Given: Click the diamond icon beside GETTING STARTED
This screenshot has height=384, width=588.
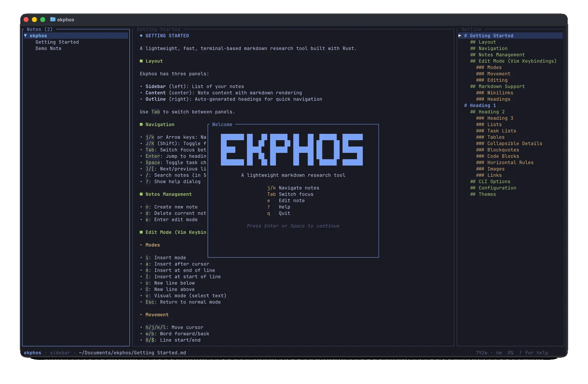Looking at the screenshot, I should (x=141, y=36).
